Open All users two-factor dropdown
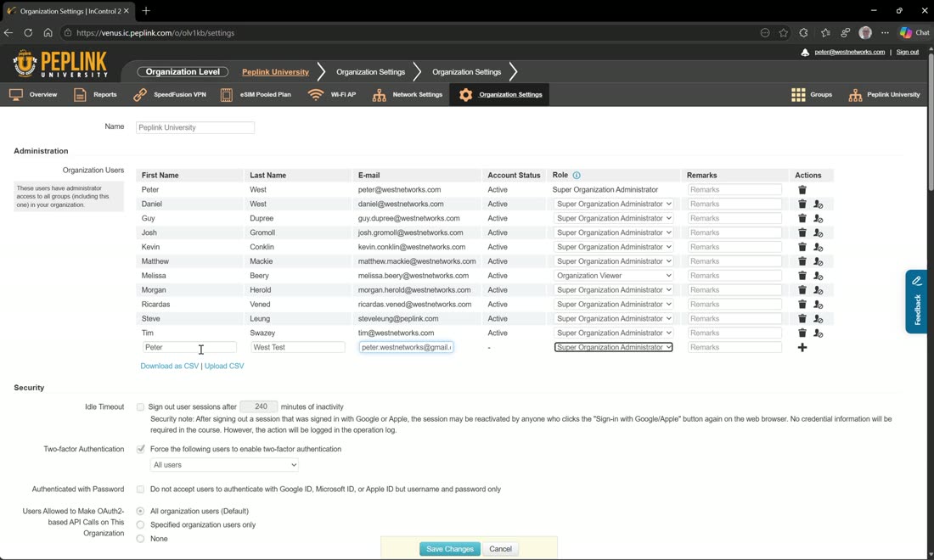934x560 pixels. 224,465
